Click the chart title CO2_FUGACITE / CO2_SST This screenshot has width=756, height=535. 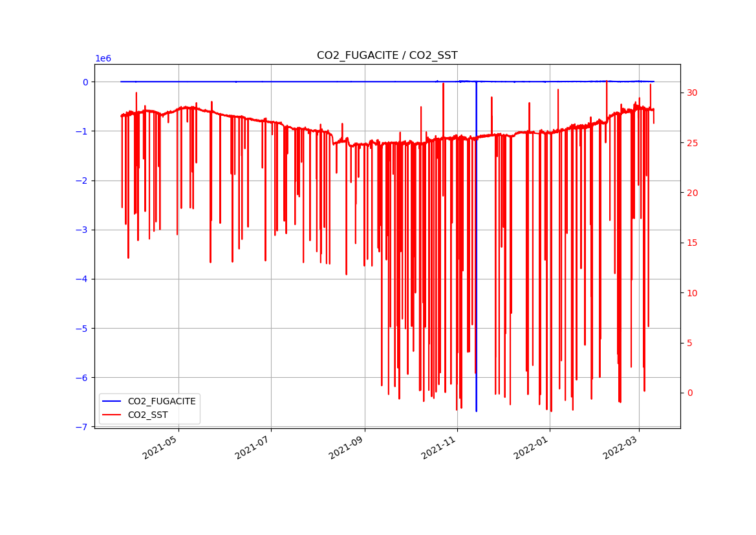coord(387,56)
